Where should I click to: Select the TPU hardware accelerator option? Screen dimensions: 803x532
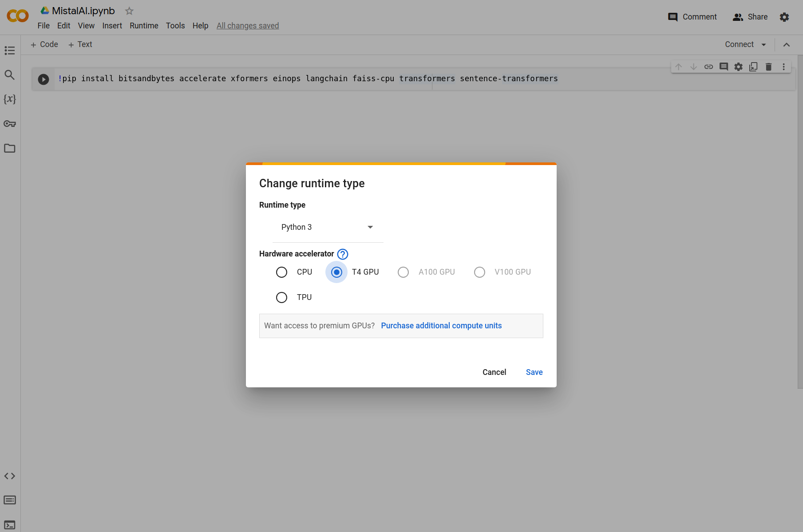point(282,297)
